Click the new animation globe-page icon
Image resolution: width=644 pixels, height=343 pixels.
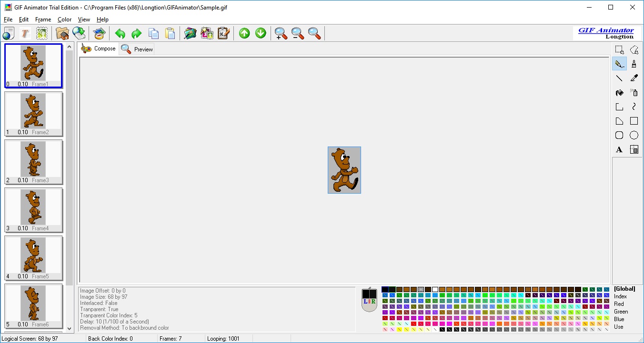click(x=9, y=33)
